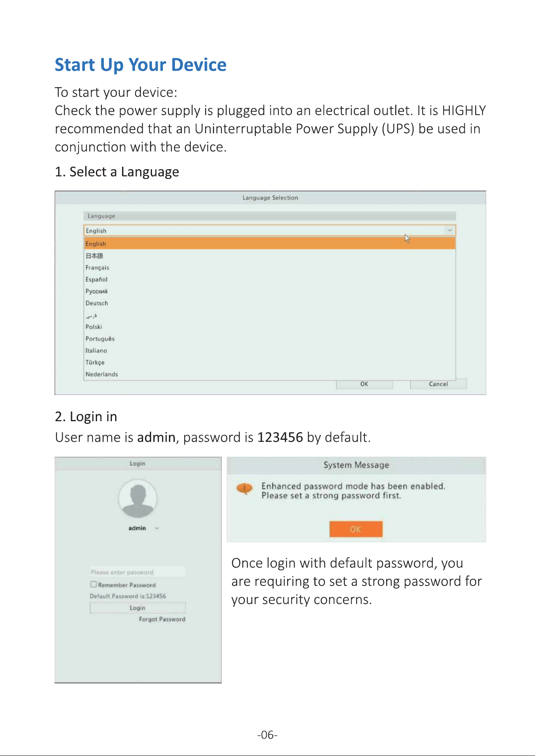
Task: Click the admin user avatar icon
Action: [138, 499]
